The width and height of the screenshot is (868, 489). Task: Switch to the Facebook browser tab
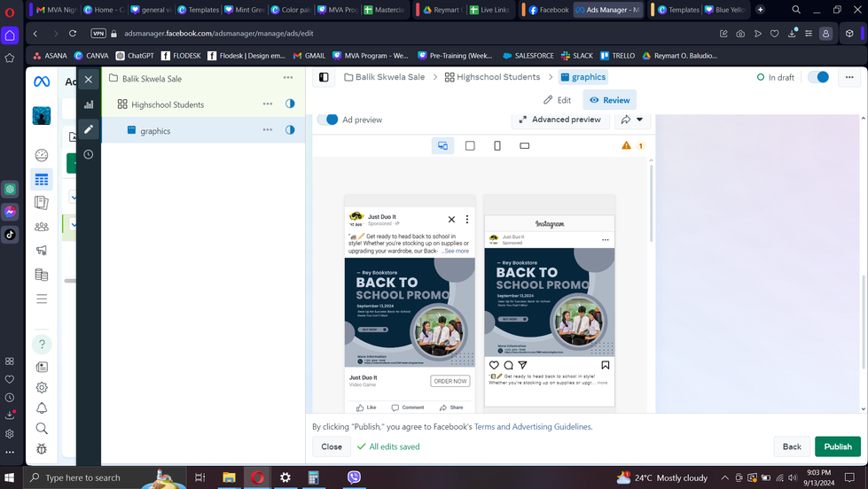(548, 10)
